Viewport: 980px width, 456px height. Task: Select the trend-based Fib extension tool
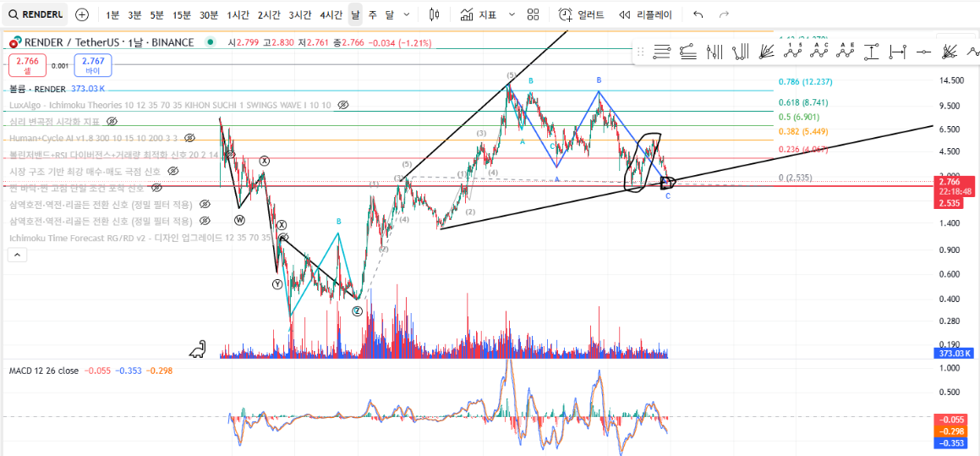[x=688, y=52]
